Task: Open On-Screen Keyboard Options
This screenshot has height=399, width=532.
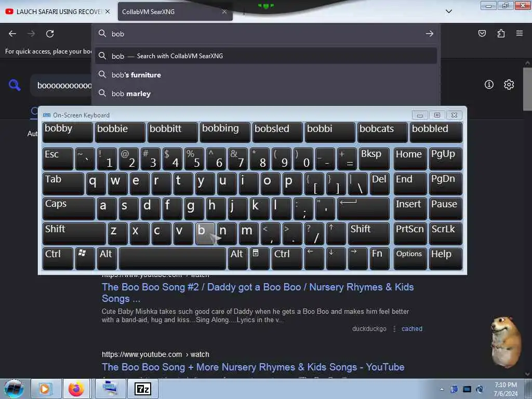Action: click(410, 259)
